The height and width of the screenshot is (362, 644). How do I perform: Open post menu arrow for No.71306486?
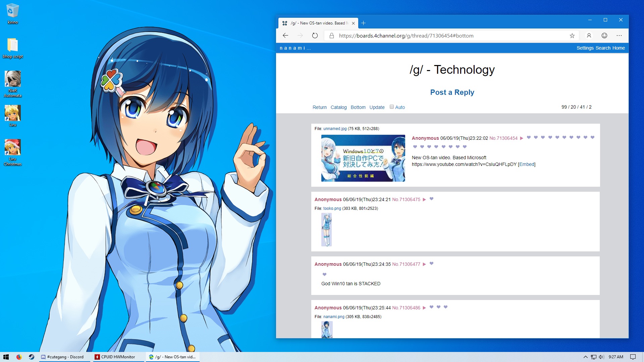tap(424, 308)
